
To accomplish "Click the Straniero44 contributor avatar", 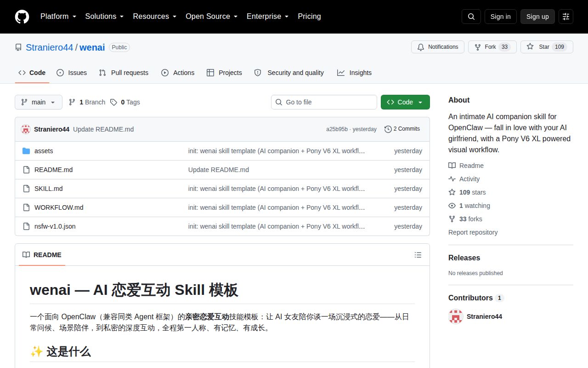I will tap(456, 316).
